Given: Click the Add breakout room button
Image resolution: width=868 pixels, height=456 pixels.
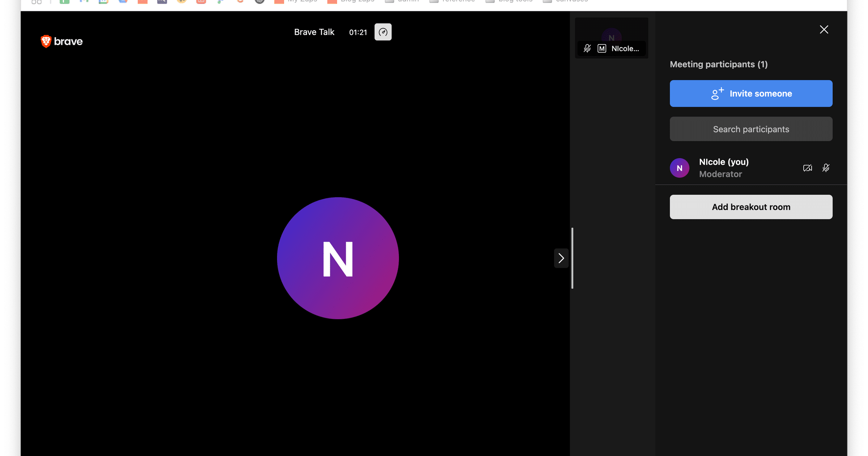Looking at the screenshot, I should pos(751,207).
